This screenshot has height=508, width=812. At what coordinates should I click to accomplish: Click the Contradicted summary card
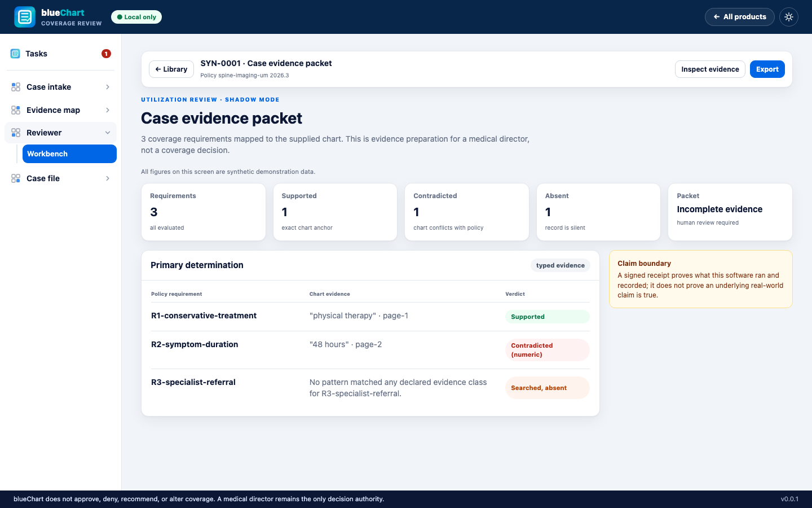coord(467,212)
